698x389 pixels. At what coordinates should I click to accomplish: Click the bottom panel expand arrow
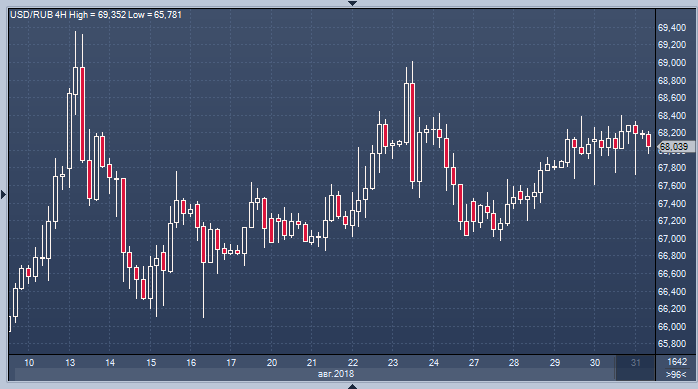352,386
